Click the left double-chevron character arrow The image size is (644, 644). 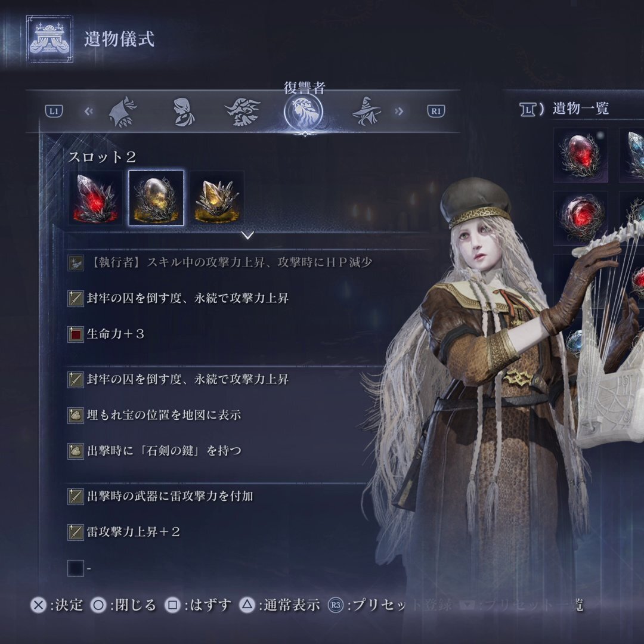coord(89,112)
